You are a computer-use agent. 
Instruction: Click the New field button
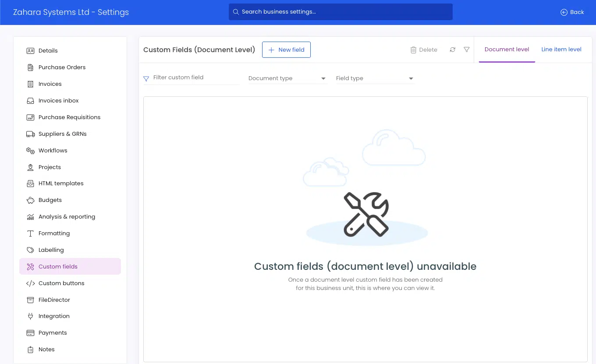click(x=286, y=50)
